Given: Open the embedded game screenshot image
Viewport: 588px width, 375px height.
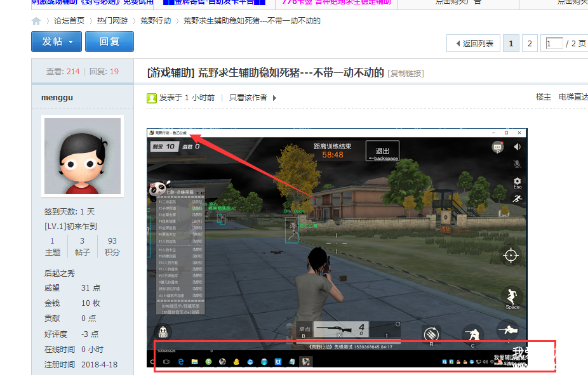Looking at the screenshot, I should click(x=337, y=247).
